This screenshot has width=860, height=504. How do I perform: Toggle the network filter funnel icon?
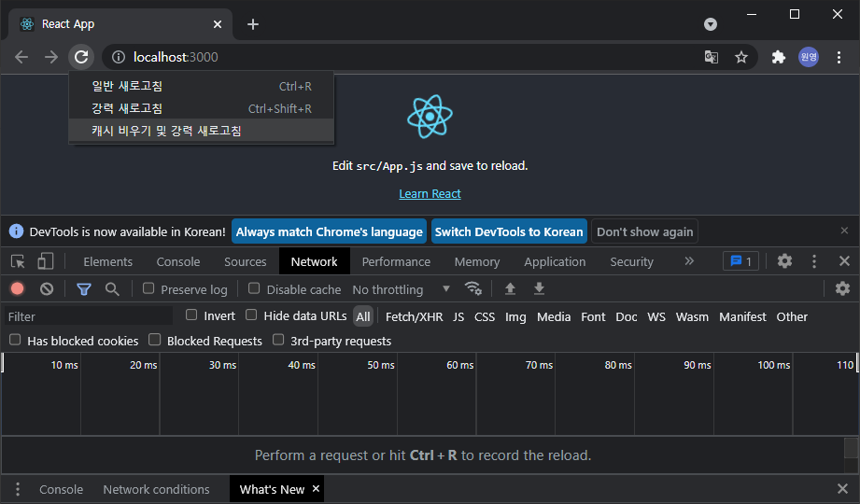pyautogui.click(x=84, y=289)
